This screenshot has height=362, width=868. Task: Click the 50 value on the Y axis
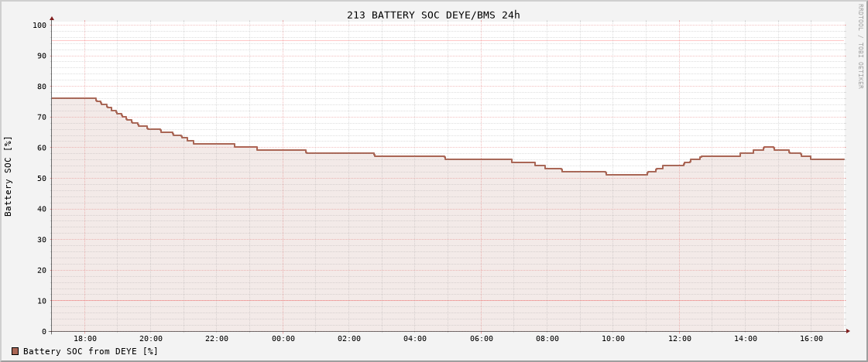click(x=42, y=179)
